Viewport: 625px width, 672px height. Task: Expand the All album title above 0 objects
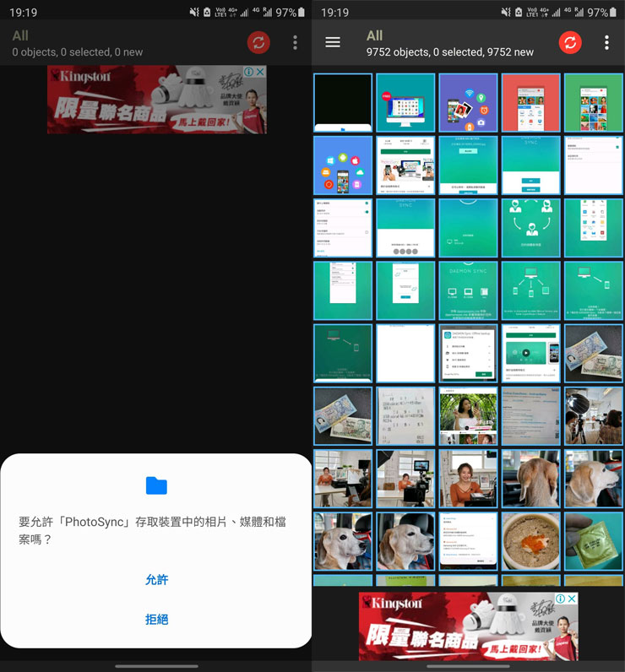pos(20,35)
